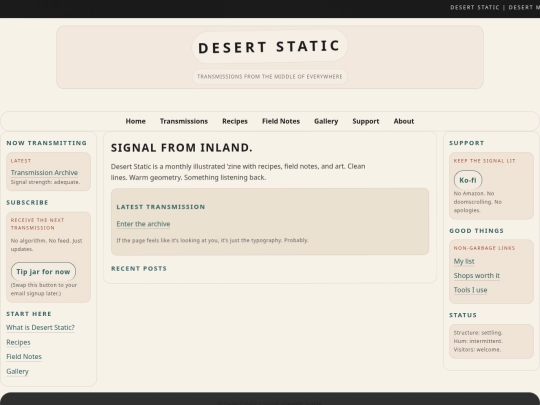Open Field Notes under Start Here

tap(24, 357)
